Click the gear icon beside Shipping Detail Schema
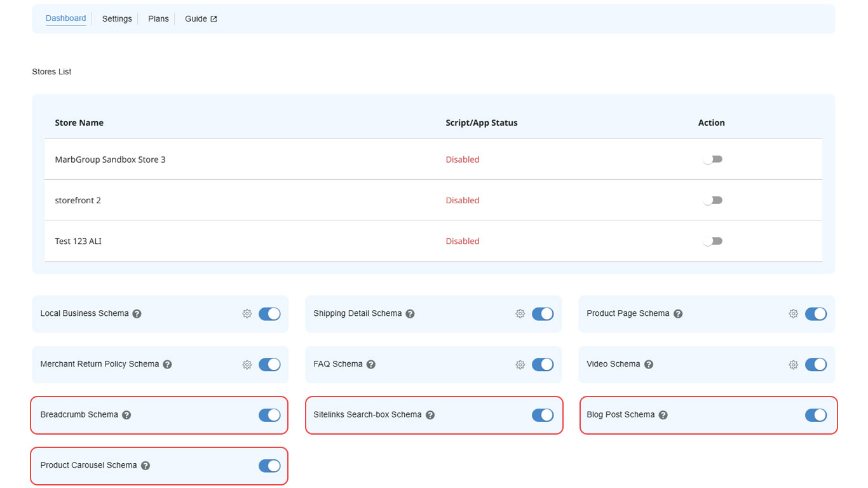This screenshot has height=488, width=868. [x=520, y=313]
